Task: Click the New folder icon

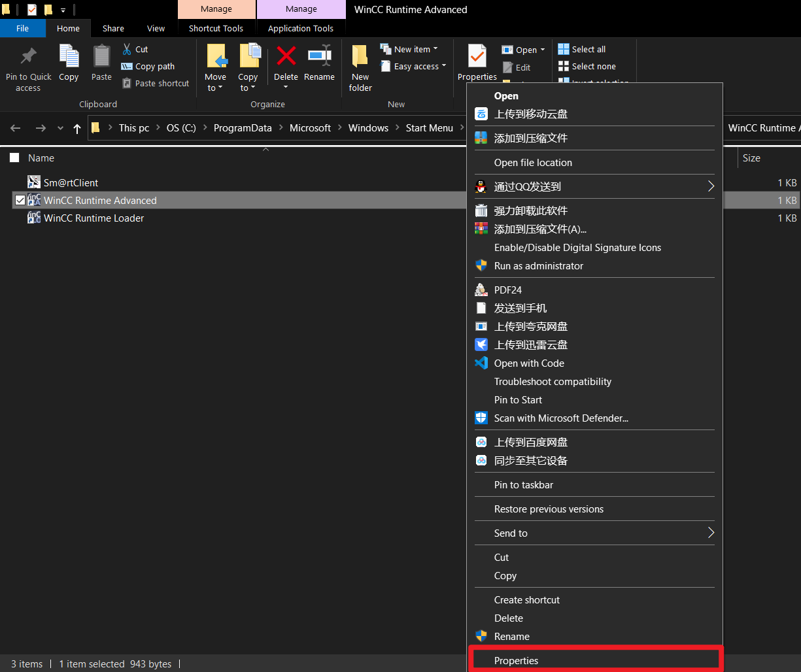Action: [x=360, y=56]
